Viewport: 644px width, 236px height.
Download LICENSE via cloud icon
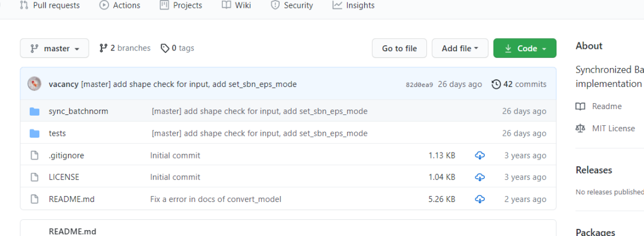pyautogui.click(x=479, y=178)
